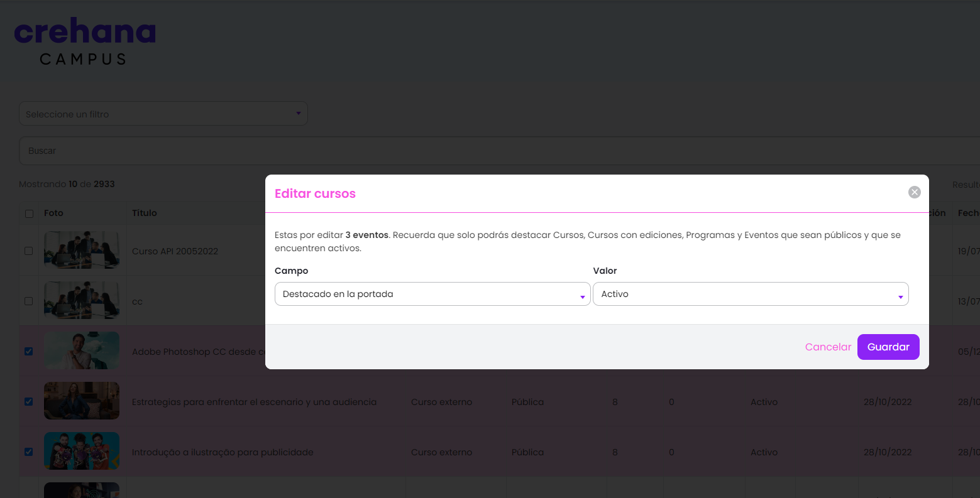The image size is (980, 498).
Task: Open the Valor dropdown showing Activo
Action: click(751, 294)
